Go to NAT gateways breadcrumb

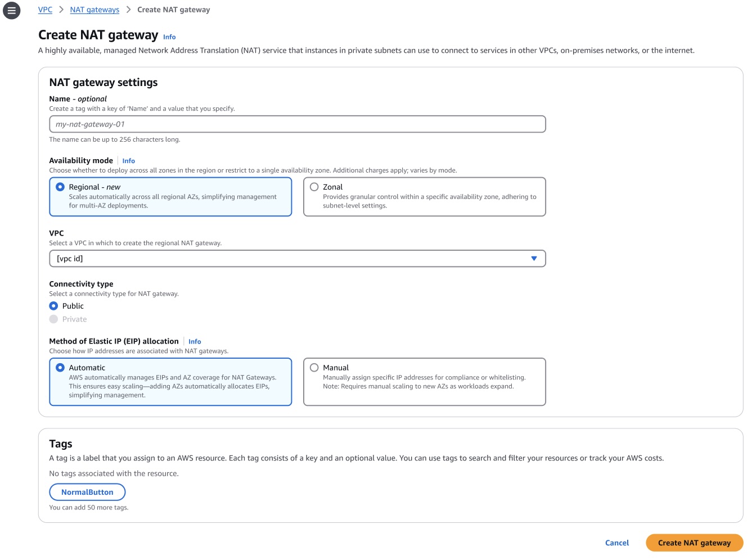pyautogui.click(x=94, y=10)
